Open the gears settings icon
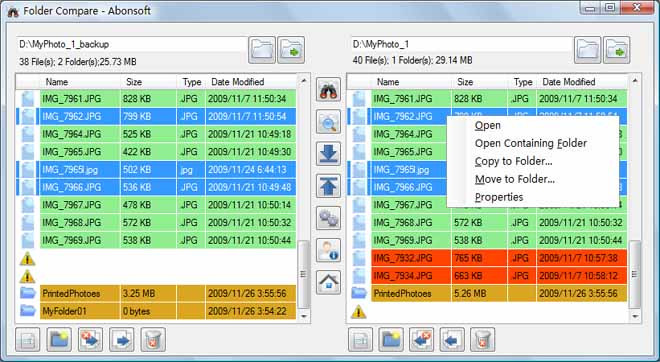The image size is (660, 362). click(x=328, y=218)
